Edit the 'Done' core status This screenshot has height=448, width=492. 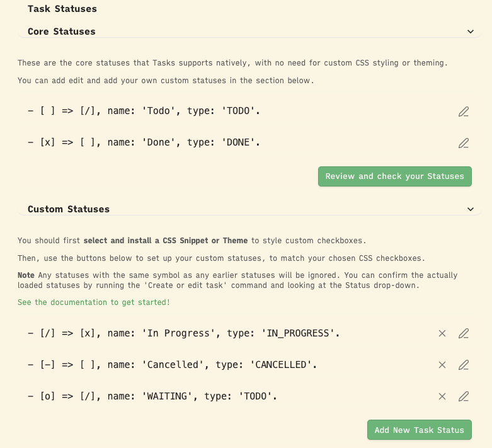[x=464, y=143]
